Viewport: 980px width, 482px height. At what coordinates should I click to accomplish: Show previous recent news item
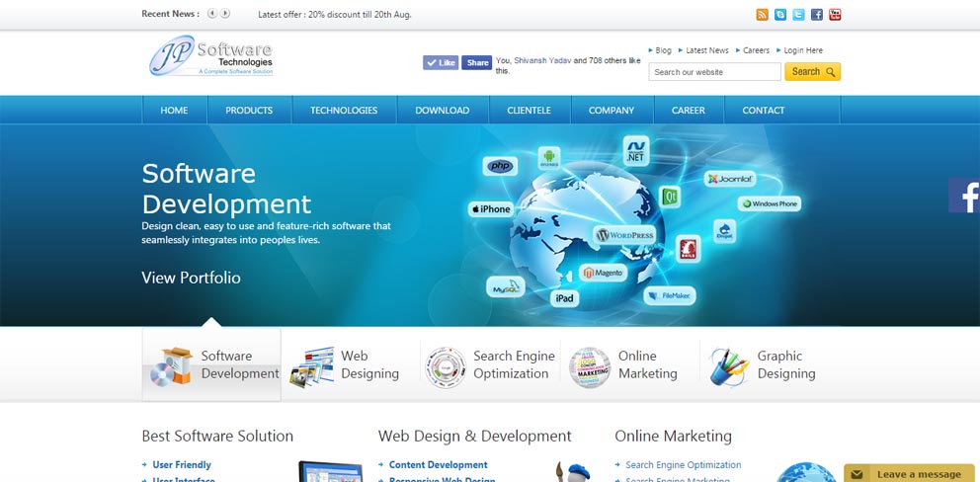[x=212, y=13]
